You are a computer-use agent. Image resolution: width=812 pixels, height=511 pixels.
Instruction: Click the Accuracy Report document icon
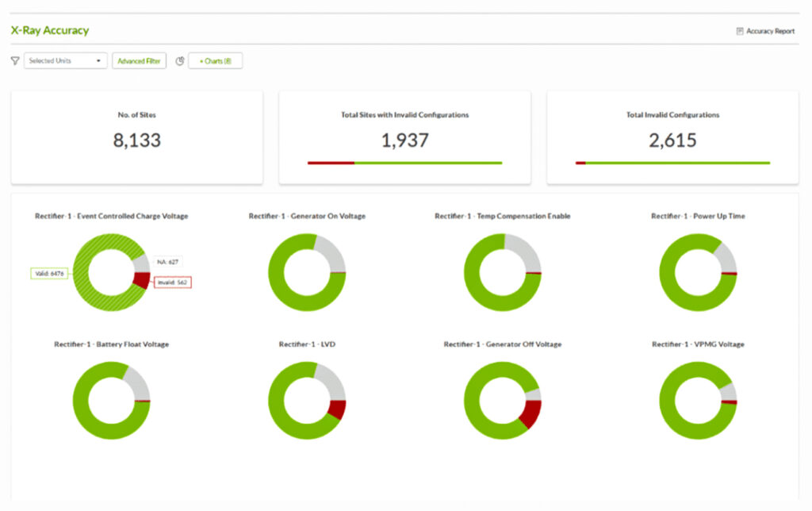pos(740,32)
